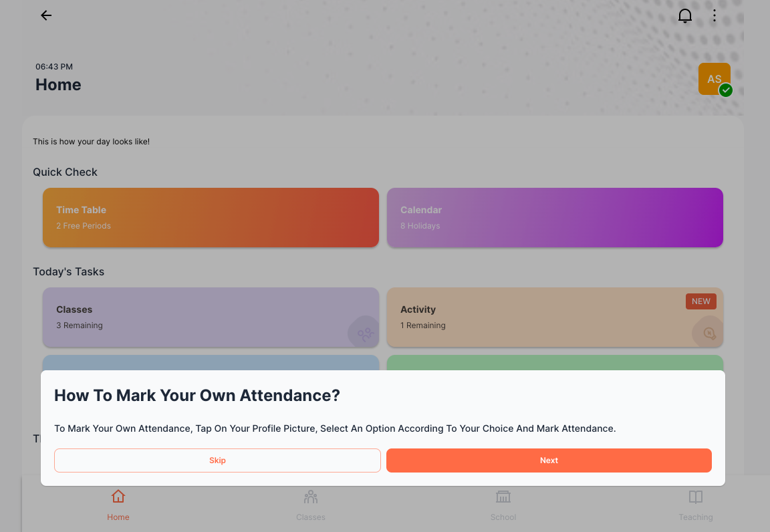The width and height of the screenshot is (770, 532).
Task: Click the green attendance check badge
Action: (x=726, y=90)
